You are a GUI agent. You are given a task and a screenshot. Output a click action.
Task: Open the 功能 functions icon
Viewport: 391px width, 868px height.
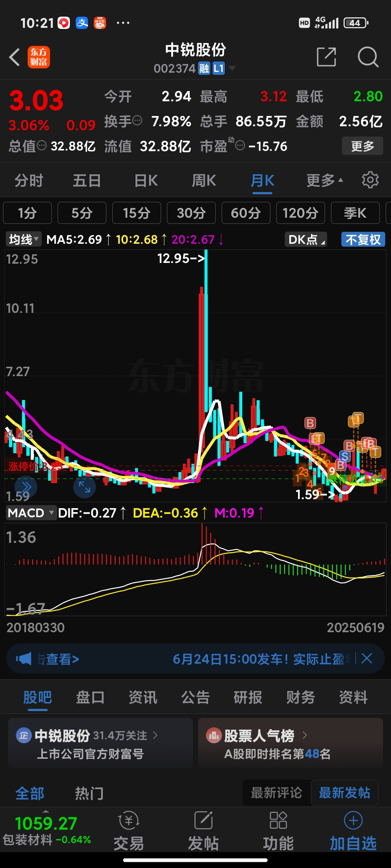278,820
